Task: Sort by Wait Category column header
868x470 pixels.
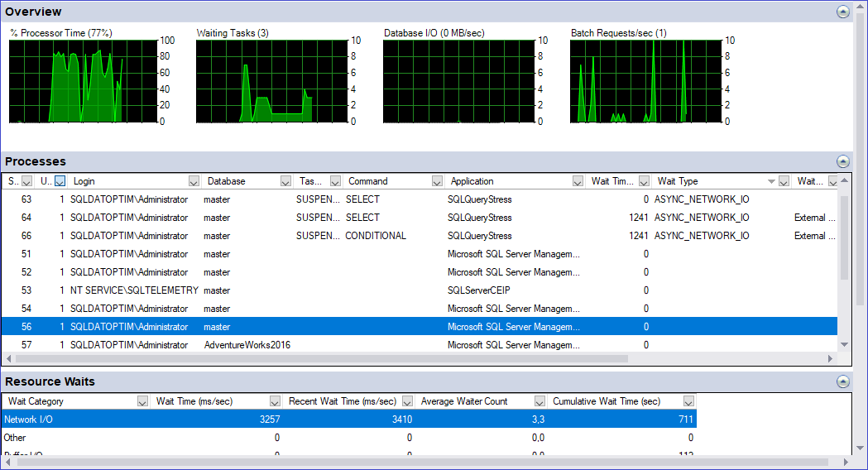Action: [66, 401]
